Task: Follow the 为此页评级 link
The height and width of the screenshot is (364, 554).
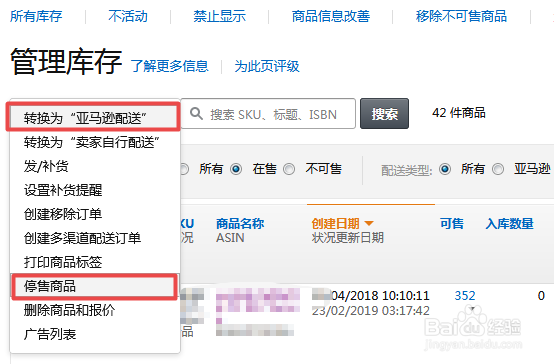Action: (267, 66)
